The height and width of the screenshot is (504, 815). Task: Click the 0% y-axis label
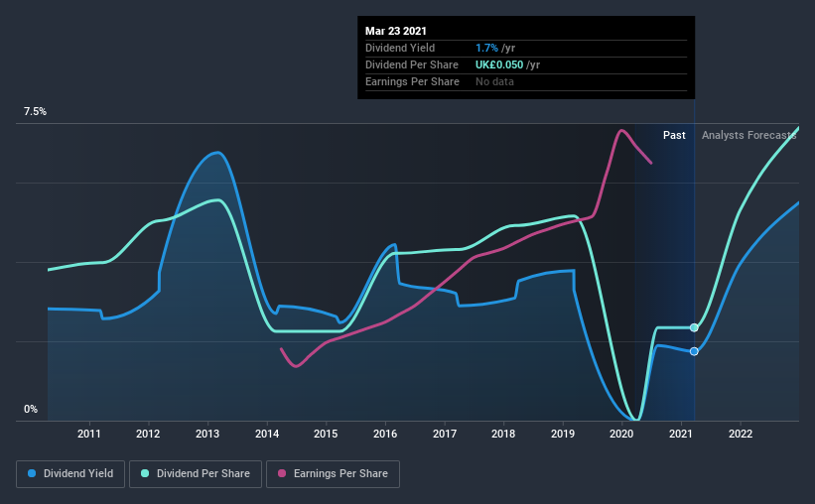tap(31, 409)
